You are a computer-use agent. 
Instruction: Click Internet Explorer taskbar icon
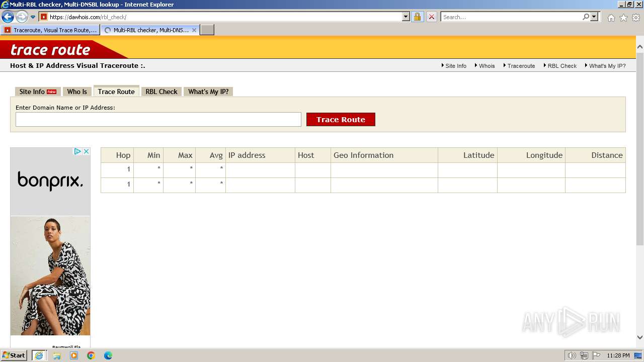pyautogui.click(x=39, y=355)
